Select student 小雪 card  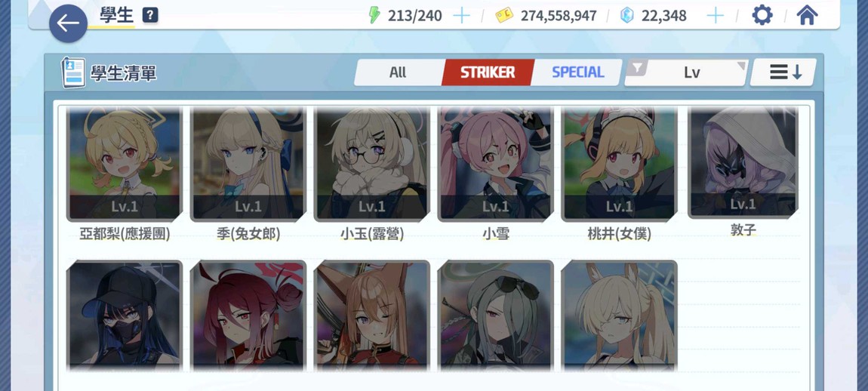click(x=495, y=165)
